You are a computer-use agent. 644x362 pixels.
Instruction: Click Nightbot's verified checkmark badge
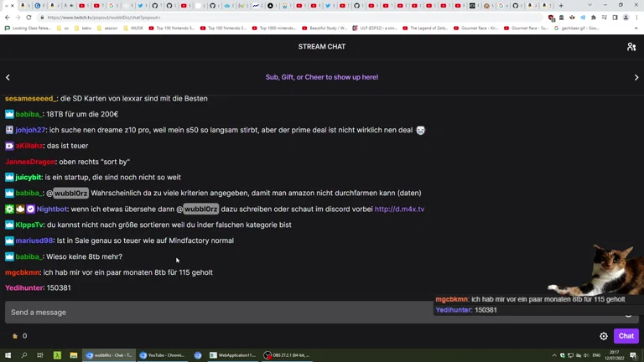click(30, 209)
